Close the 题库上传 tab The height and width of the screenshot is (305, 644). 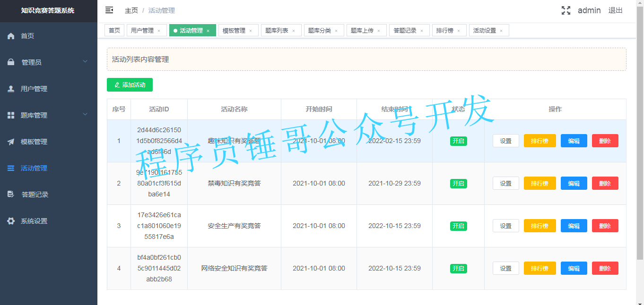(379, 31)
